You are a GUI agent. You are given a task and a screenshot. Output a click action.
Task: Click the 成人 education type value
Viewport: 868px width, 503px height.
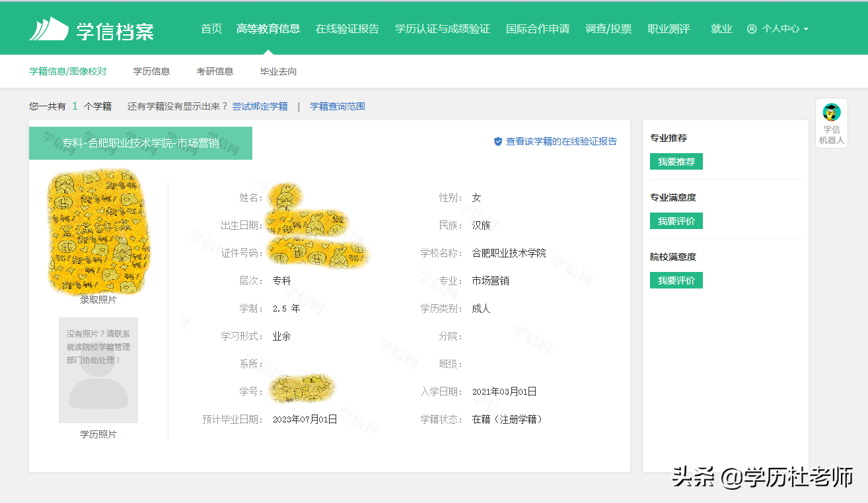[482, 308]
